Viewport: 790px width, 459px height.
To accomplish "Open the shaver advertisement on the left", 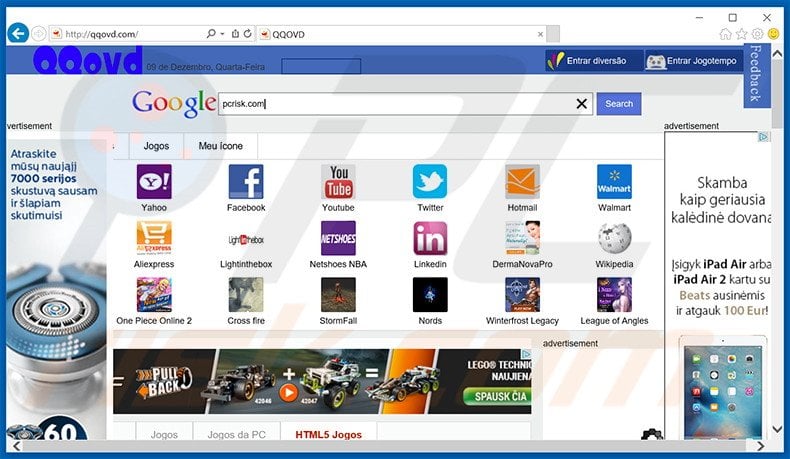I will point(56,287).
